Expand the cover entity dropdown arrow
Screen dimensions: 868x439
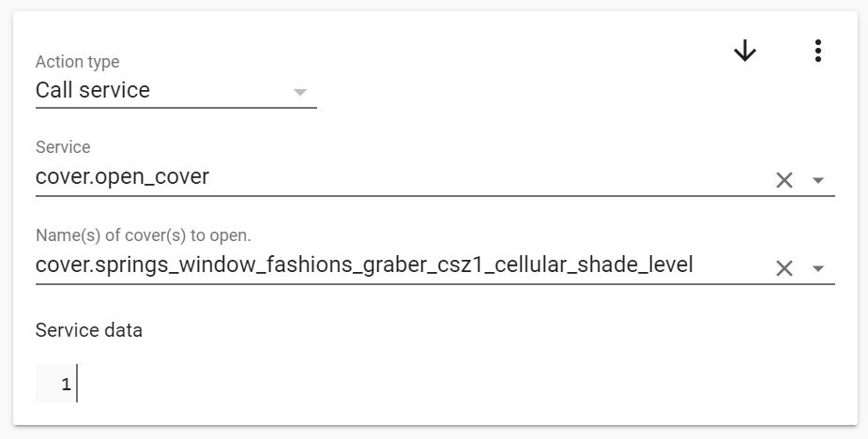(x=817, y=268)
